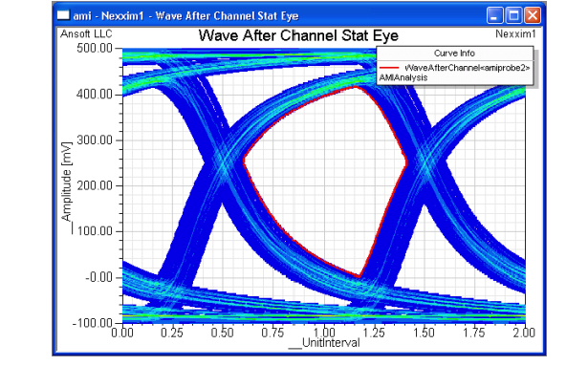
Task: Click the 500.00 Y axis tick value
Action: click(95, 48)
